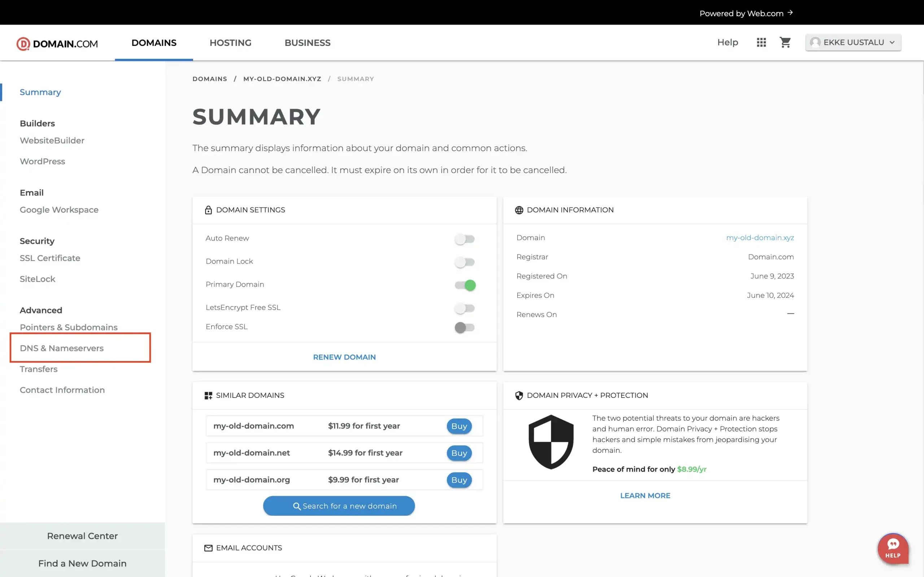Click the Email Accounts envelope icon
This screenshot has height=577, width=924.
pos(208,548)
